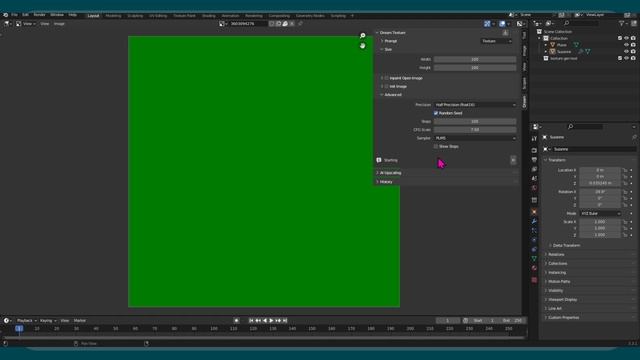The height and width of the screenshot is (360, 640).
Task: Click the Width value slider
Action: (475, 59)
